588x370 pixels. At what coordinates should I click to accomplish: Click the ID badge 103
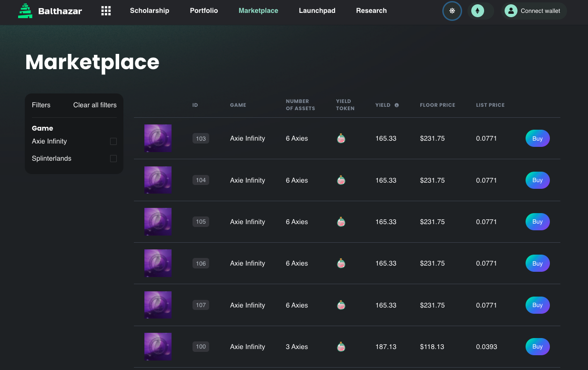tap(201, 139)
